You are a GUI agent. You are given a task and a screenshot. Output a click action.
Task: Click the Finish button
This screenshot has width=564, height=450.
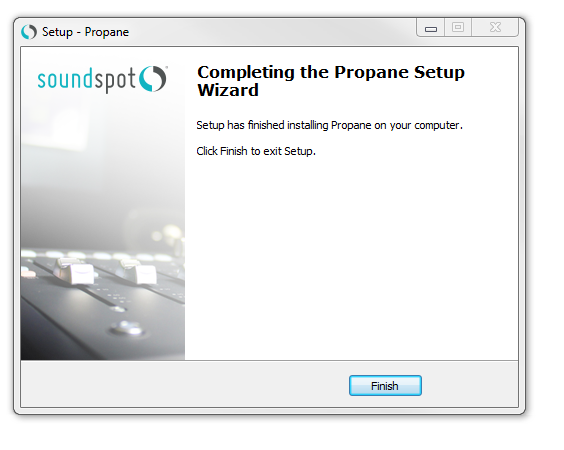click(x=385, y=386)
